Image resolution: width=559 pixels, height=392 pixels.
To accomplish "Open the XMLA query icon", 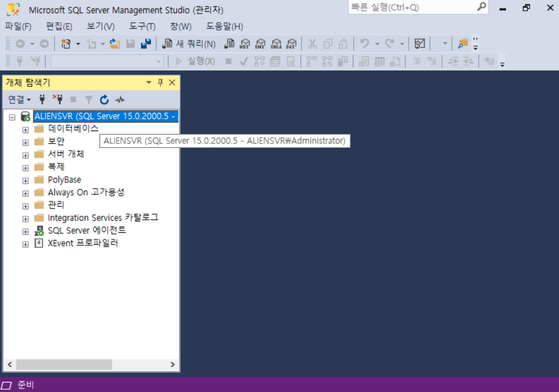I will [276, 43].
